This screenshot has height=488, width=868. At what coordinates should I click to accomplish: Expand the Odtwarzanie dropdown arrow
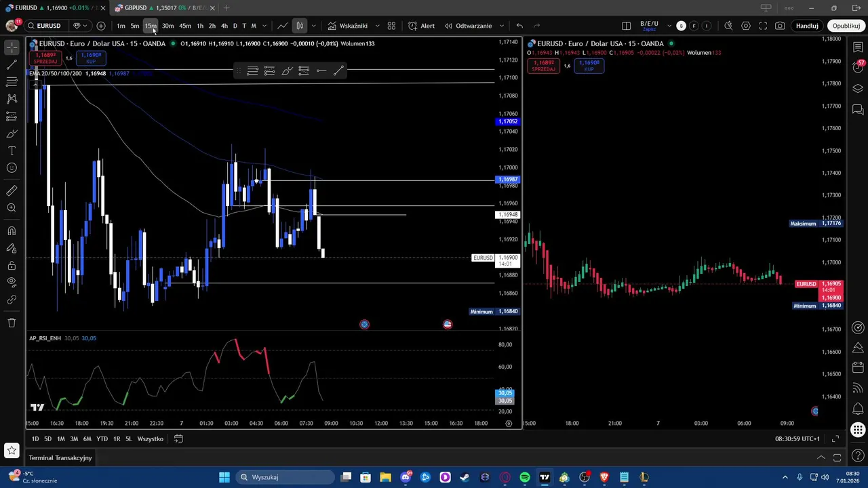(x=502, y=26)
